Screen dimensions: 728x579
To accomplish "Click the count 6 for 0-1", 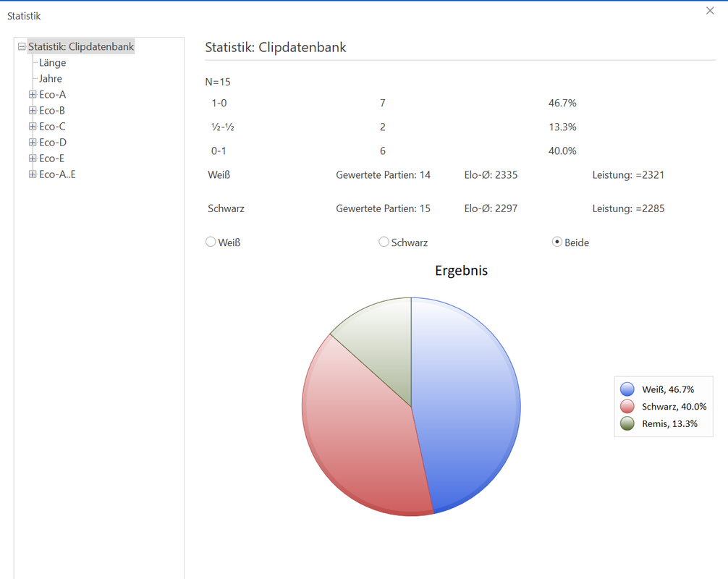I will pos(383,151).
